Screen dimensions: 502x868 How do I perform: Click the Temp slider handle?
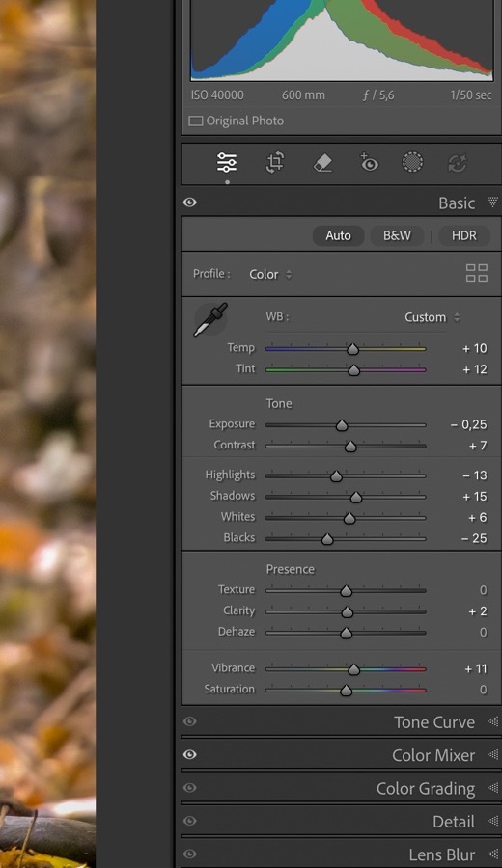click(353, 349)
